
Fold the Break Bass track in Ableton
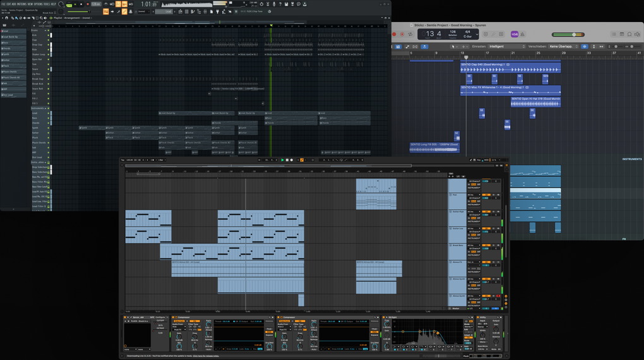[x=450, y=245]
